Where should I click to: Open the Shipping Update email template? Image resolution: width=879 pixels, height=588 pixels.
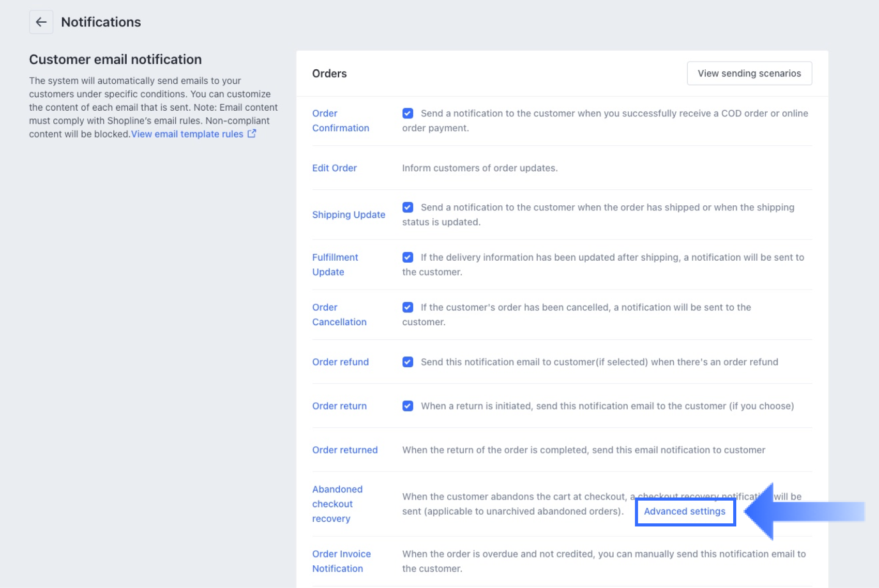pyautogui.click(x=348, y=215)
